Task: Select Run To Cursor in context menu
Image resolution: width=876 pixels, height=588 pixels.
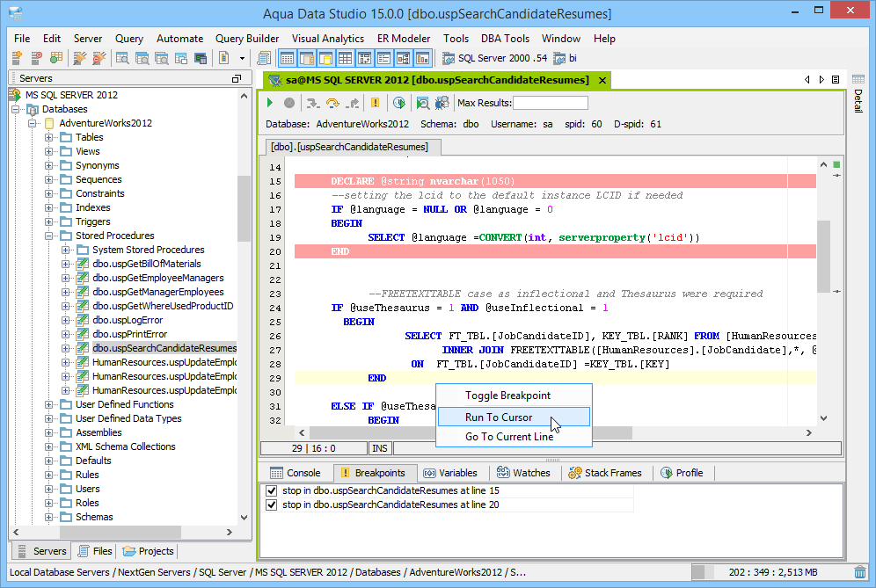Action: [514, 417]
